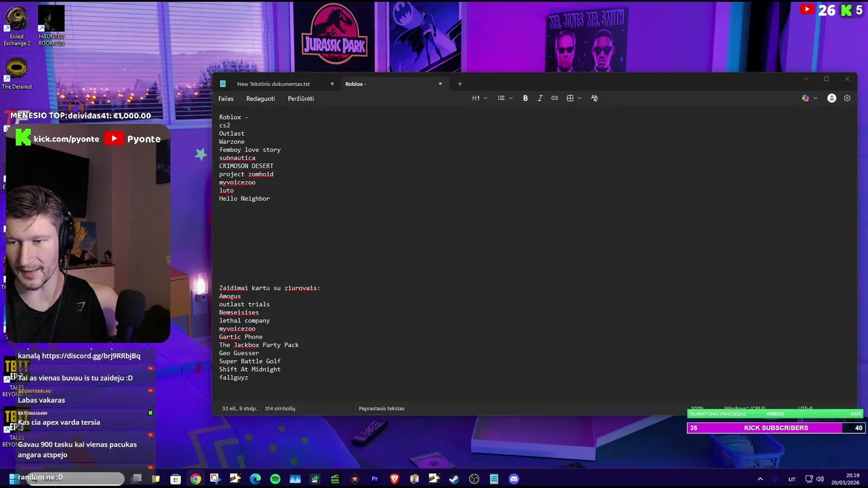Click the Notepad app icon in title bar
The height and width of the screenshot is (488, 868).
(222, 84)
